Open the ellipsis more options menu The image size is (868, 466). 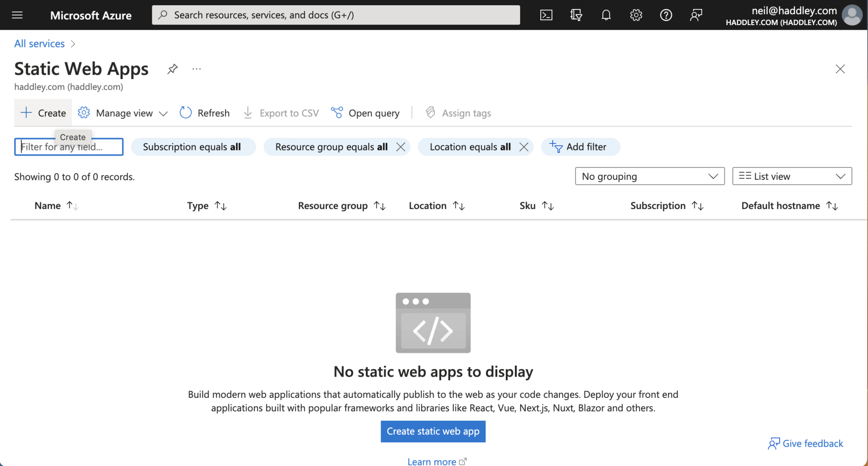197,69
